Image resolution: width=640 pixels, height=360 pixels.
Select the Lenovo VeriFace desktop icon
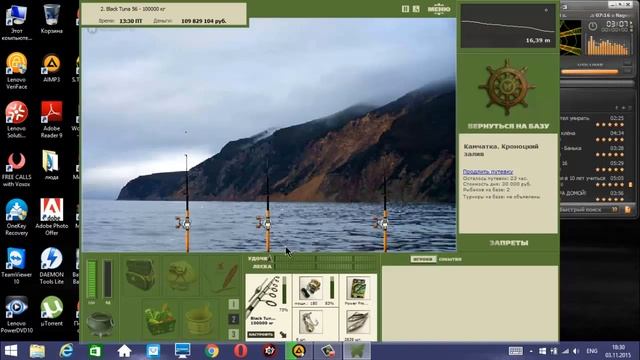[x=16, y=71]
